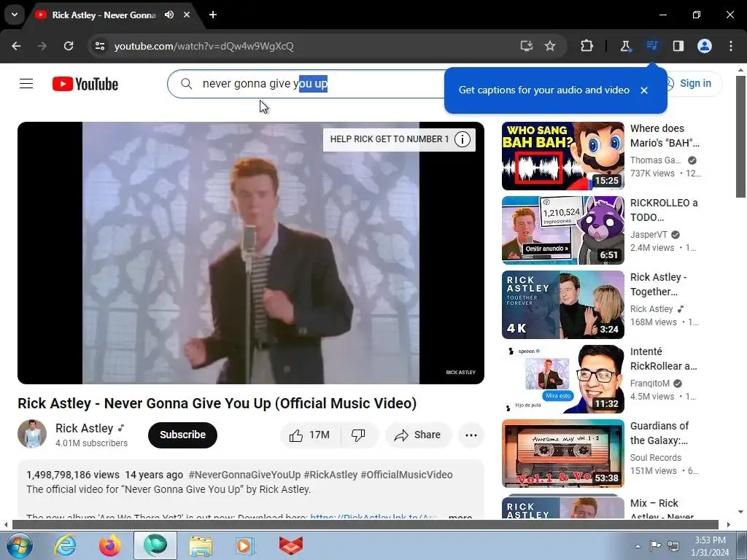Image resolution: width=747 pixels, height=560 pixels.
Task: Open Rick Astley channel avatar
Action: click(32, 434)
